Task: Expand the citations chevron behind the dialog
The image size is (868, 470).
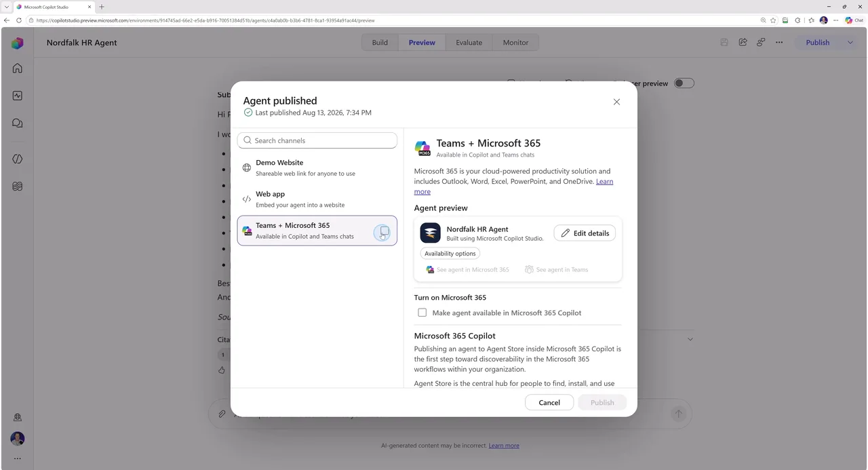Action: (x=690, y=339)
